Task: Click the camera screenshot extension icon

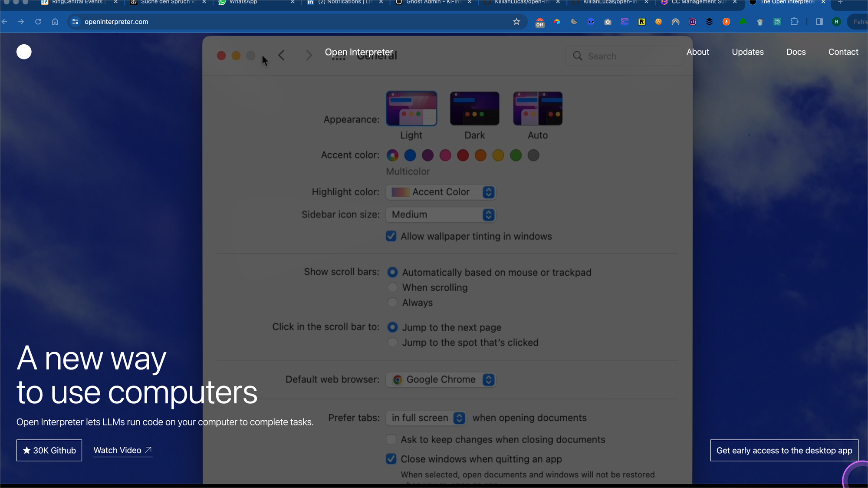Action: click(x=608, y=22)
